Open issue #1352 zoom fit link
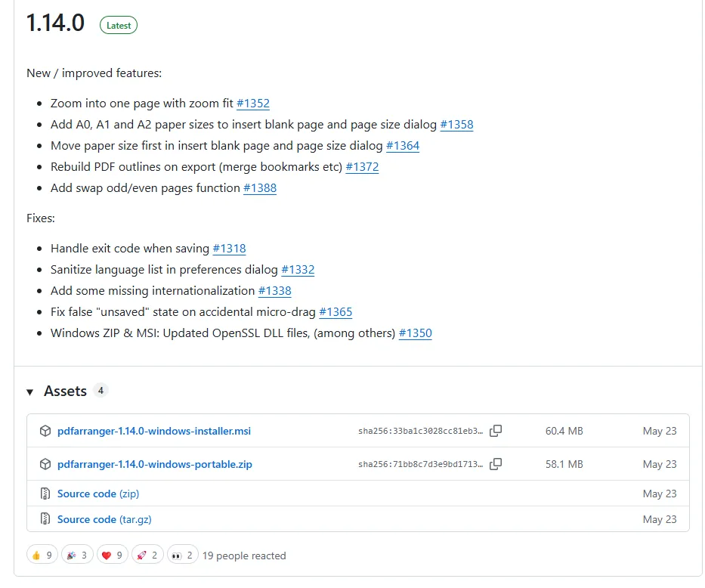 click(x=252, y=104)
